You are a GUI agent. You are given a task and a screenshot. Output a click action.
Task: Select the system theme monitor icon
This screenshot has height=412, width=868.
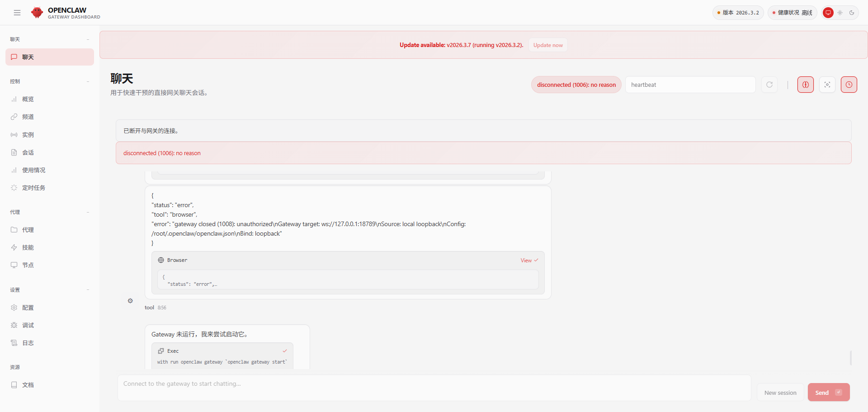pyautogui.click(x=828, y=13)
